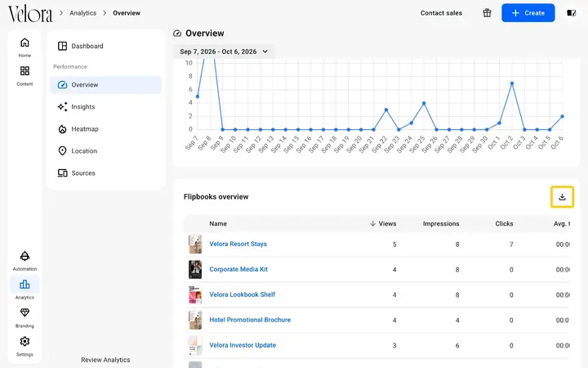Click Contact sales link
Screen dimensions: 588x368
[x=441, y=13]
